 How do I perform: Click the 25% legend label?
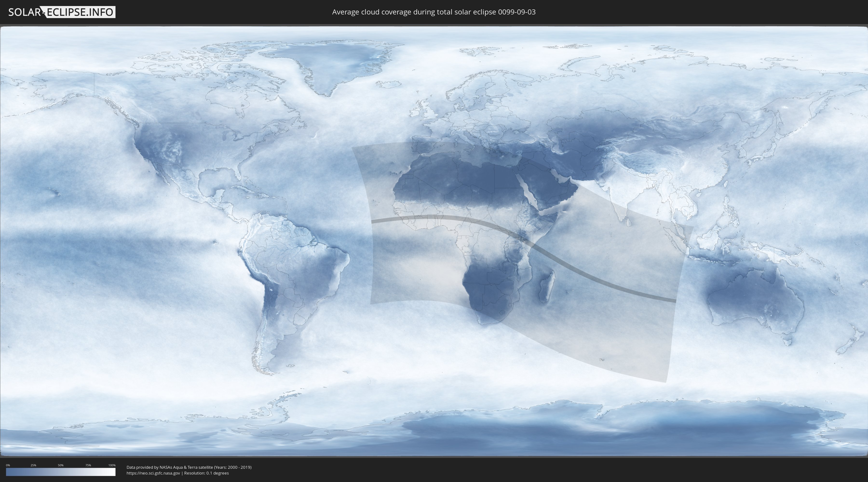[x=33, y=465]
